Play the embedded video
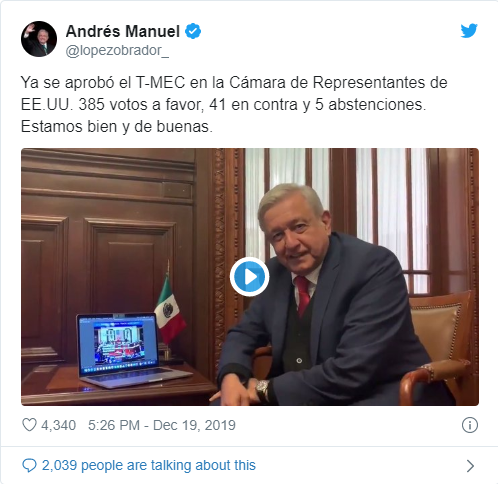The image size is (498, 484). (x=249, y=277)
